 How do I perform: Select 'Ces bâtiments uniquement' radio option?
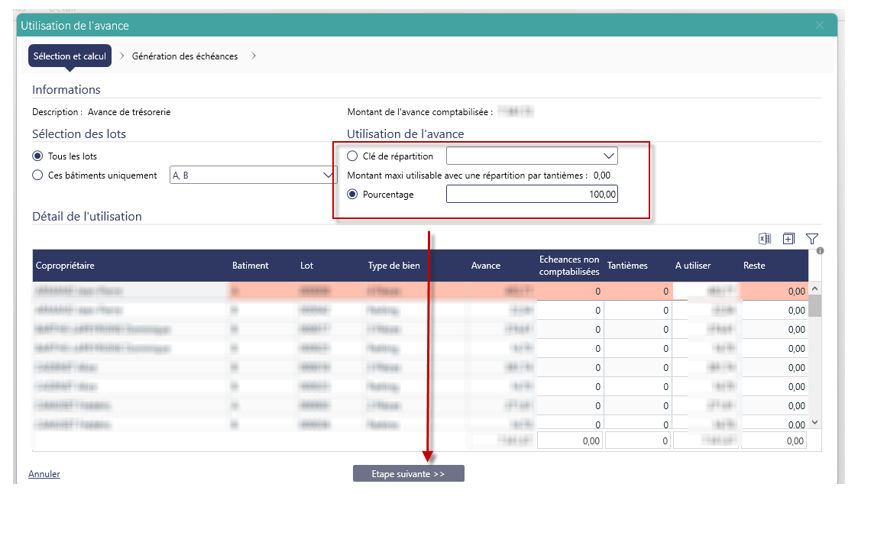click(38, 175)
